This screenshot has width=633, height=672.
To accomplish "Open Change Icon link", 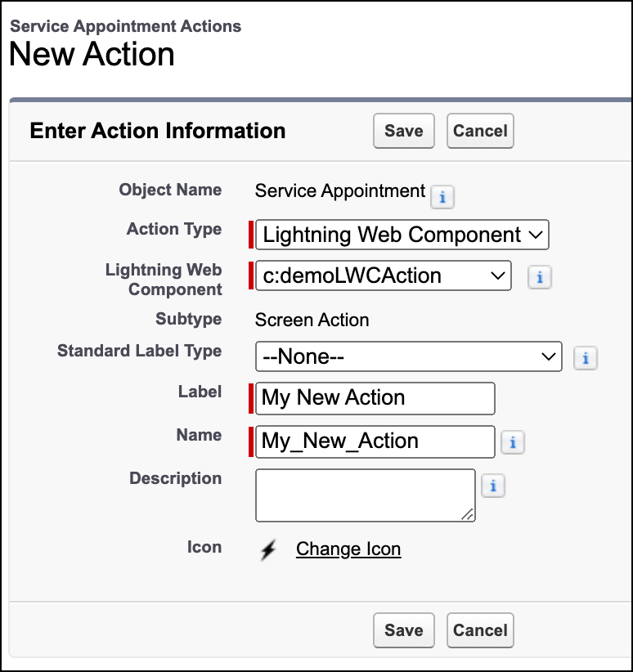I will 348,549.
